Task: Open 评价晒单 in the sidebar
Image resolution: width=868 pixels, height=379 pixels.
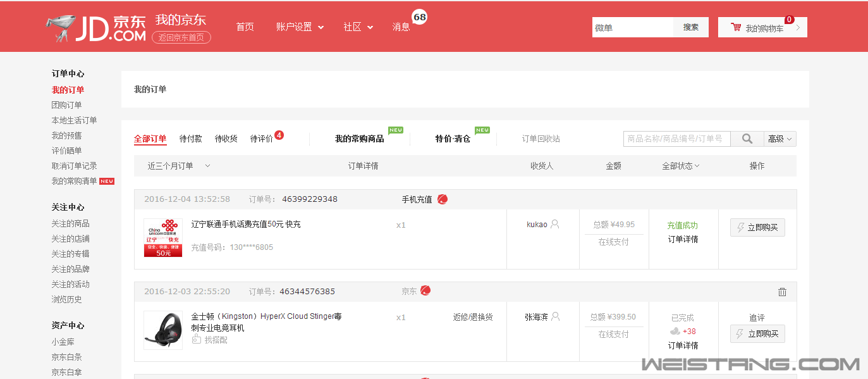Action: [x=66, y=151]
